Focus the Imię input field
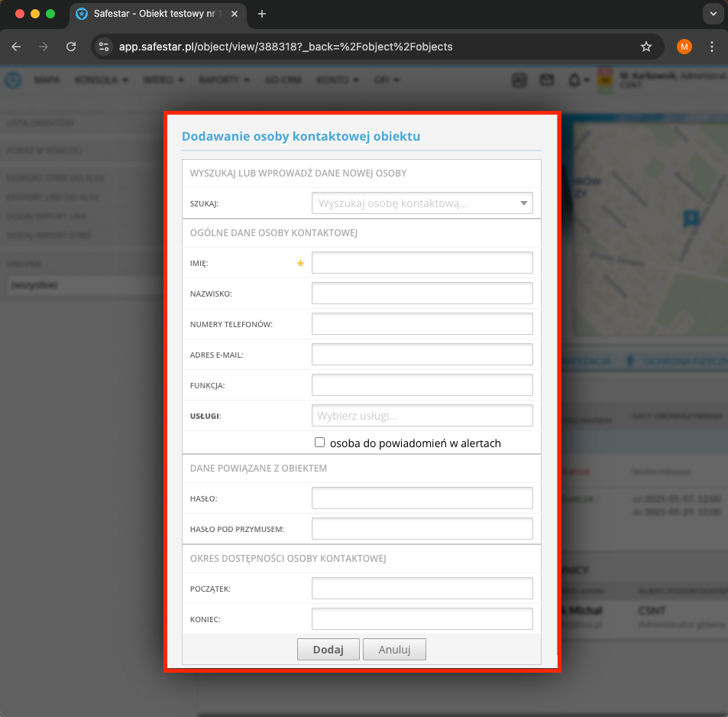Screen dimensions: 728x717 [x=422, y=263]
